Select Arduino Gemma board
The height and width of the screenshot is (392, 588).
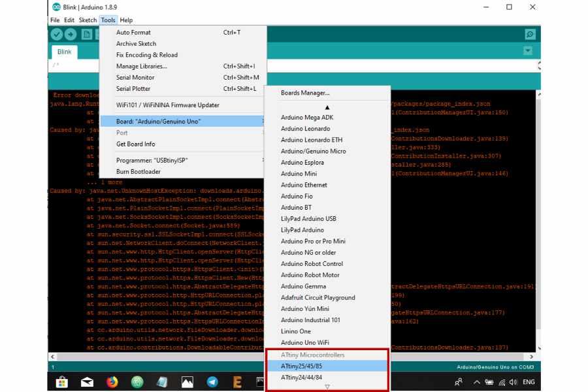[327, 286]
